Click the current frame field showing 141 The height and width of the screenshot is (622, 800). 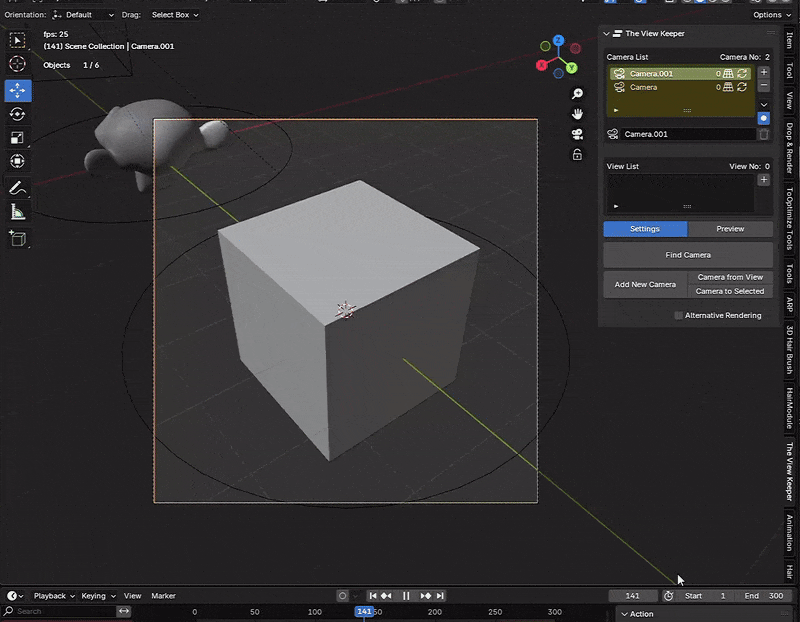(x=632, y=595)
